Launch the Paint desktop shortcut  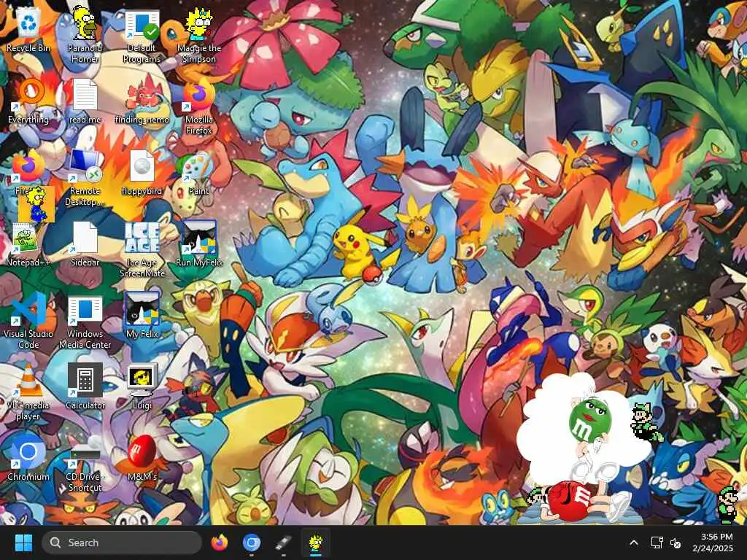coord(198,172)
